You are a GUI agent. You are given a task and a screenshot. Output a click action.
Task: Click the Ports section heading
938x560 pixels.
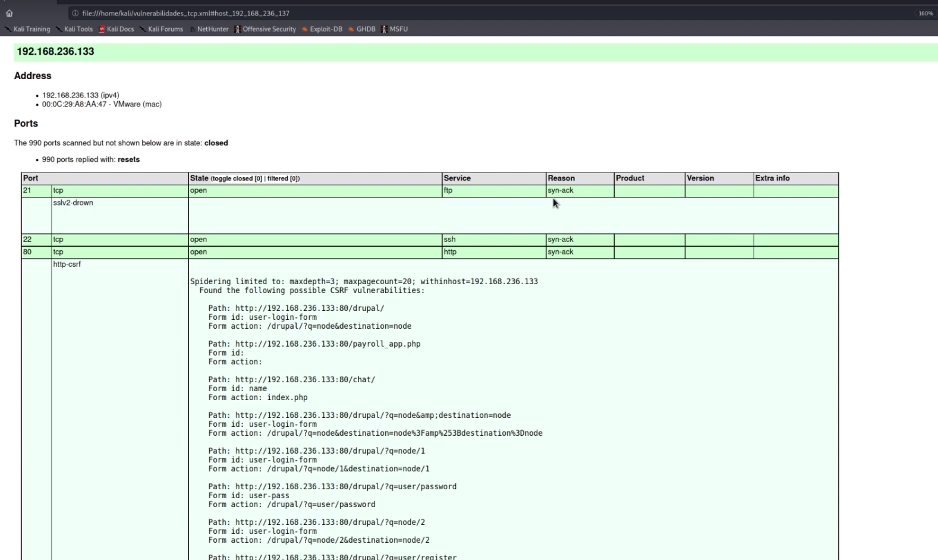pyautogui.click(x=26, y=124)
